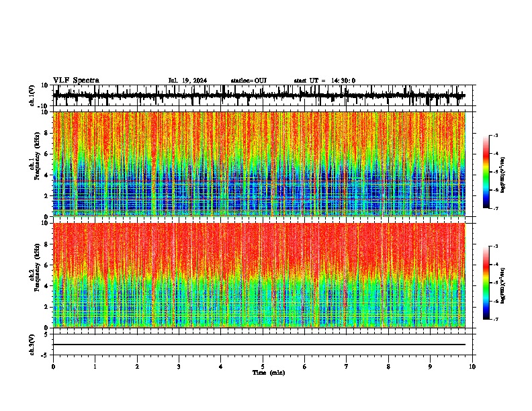Image resolution: width=532 pixels, height=411 pixels.
Task: Click the '2' kHz tick on ch.1 spectrogram axis
Action: pyautogui.click(x=47, y=195)
